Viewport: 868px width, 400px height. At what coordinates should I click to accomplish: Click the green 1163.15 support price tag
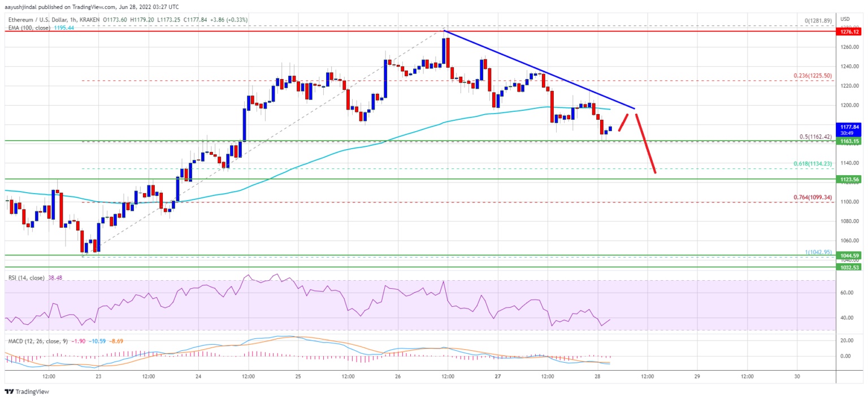(x=850, y=141)
